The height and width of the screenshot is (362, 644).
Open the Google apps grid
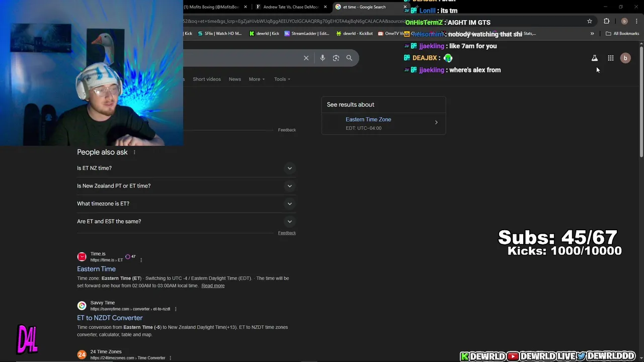[611, 58]
